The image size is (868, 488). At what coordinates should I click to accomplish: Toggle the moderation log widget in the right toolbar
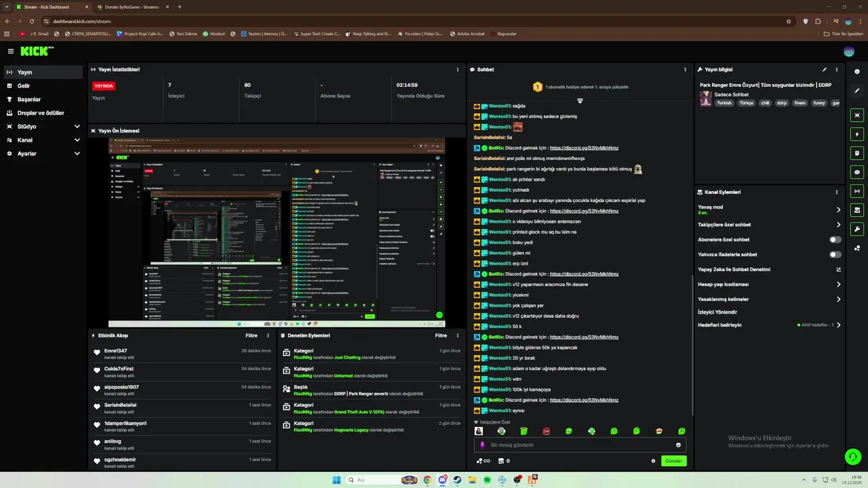(x=857, y=210)
